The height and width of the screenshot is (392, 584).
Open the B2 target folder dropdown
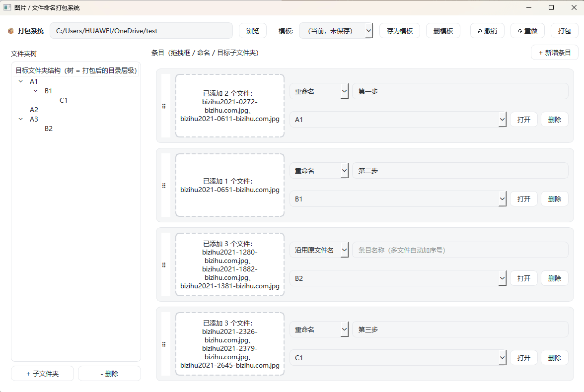[398, 278]
